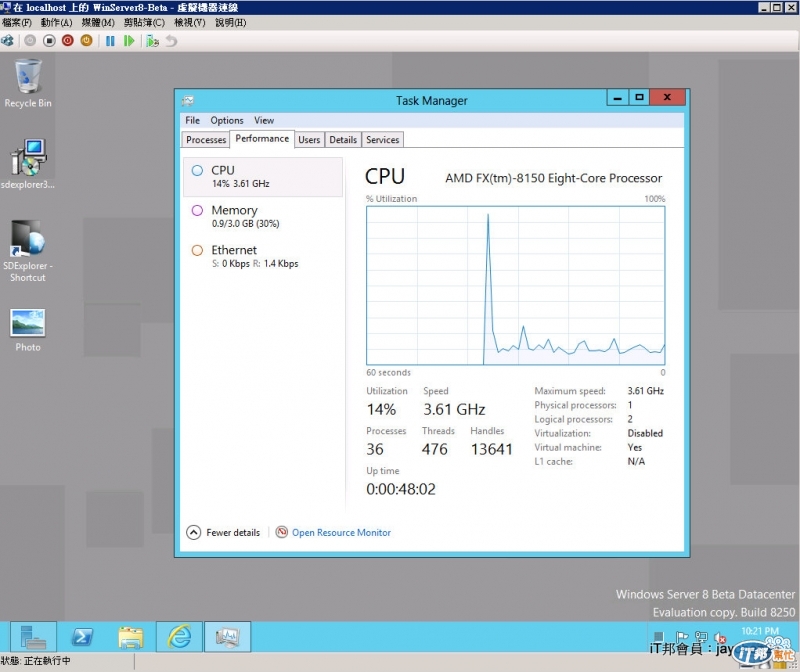This screenshot has height=672, width=800.
Task: Reset the VM using the green play icon
Action: point(129,41)
